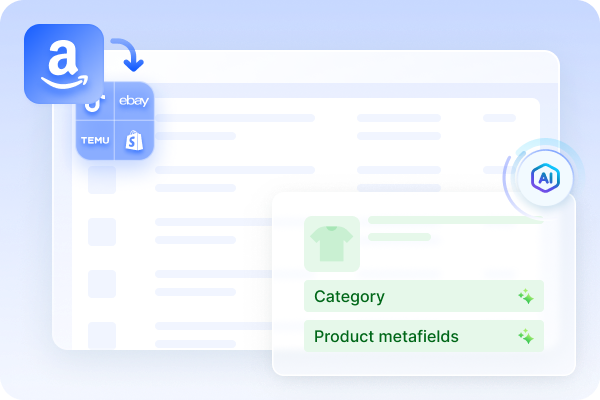Click the green t-shirt product thumbnail
Viewport: 600px width, 400px height.
(332, 244)
